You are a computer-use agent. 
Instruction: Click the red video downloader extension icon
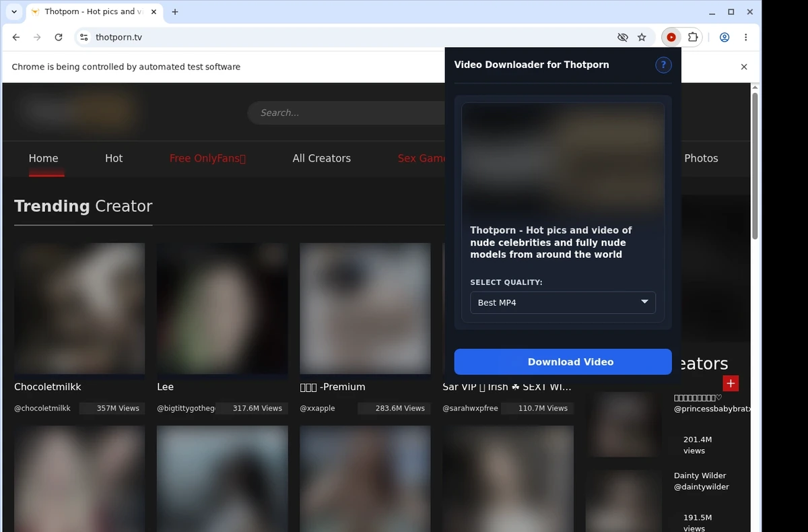point(671,38)
